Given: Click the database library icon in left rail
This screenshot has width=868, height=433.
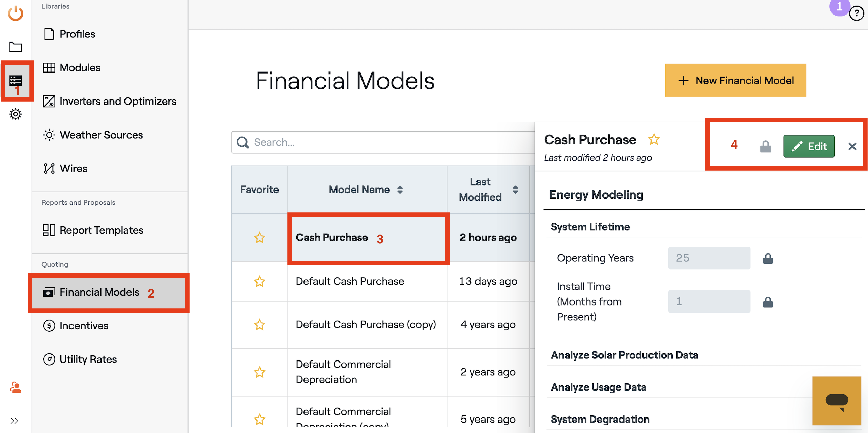Looking at the screenshot, I should [x=16, y=81].
